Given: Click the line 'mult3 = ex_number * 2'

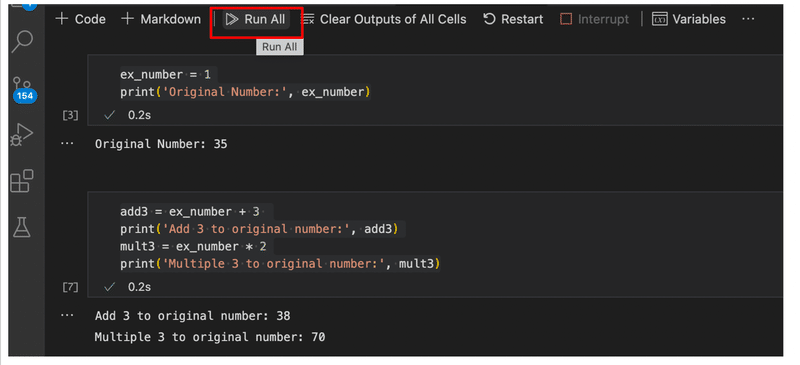Looking at the screenshot, I should point(193,247).
